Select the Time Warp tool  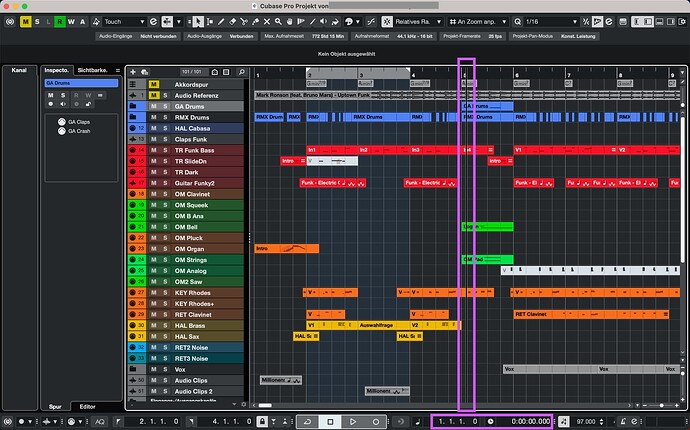coord(301,22)
